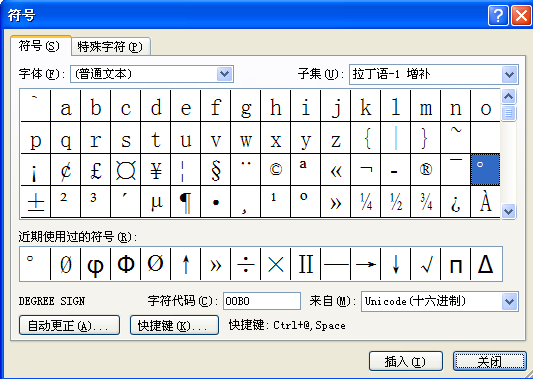Click the Ctrl+@, Space shortcut text
Viewport: 533px width, 379px height.
tap(309, 325)
